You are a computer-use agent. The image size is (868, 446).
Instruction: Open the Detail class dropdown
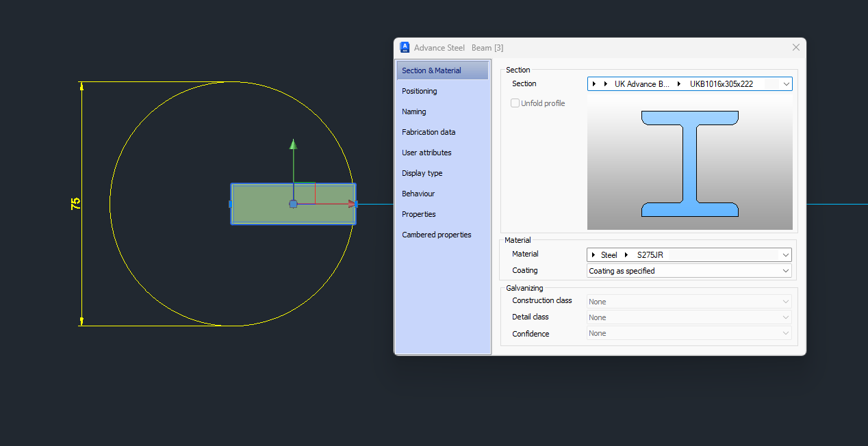click(689, 317)
